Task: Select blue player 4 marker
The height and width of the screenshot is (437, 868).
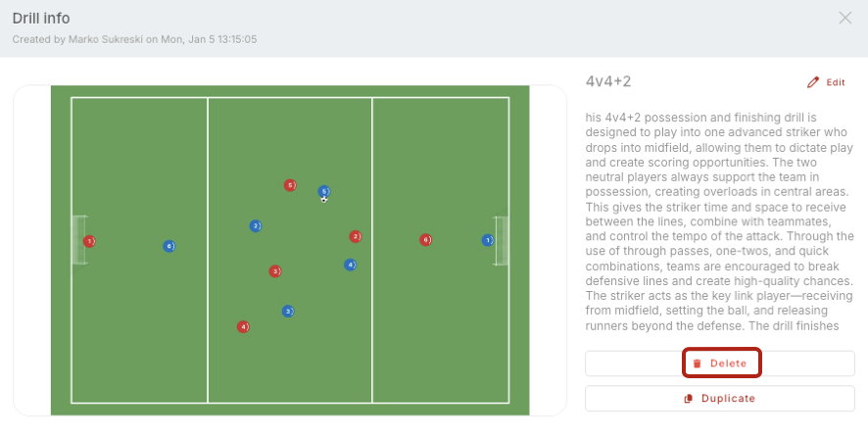Action: click(350, 265)
